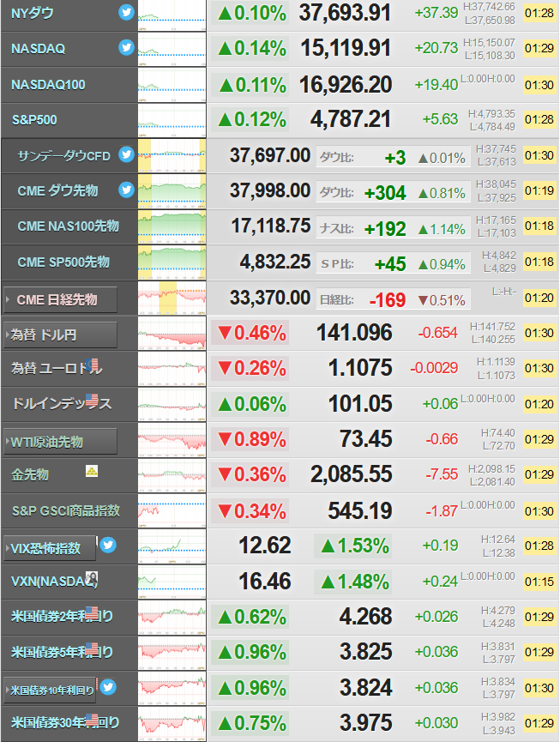The image size is (560, 742).
Task: Open the サンデーダウCFD mini chart
Action: (172, 155)
